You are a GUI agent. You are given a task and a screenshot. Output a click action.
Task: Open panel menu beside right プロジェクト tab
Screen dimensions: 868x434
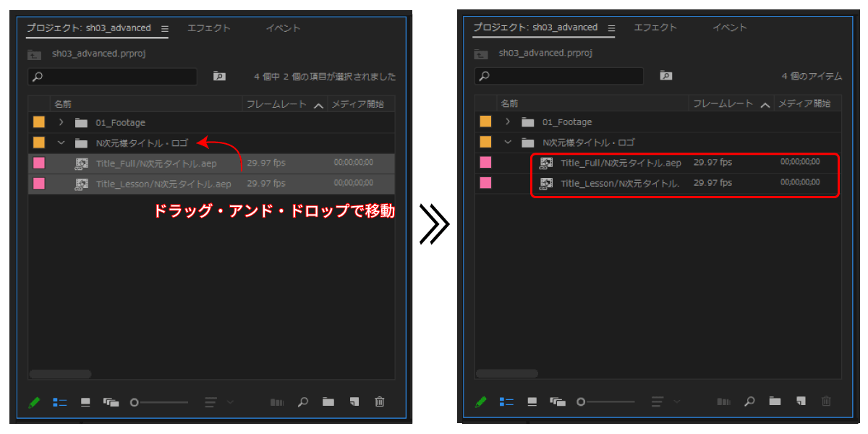point(612,28)
